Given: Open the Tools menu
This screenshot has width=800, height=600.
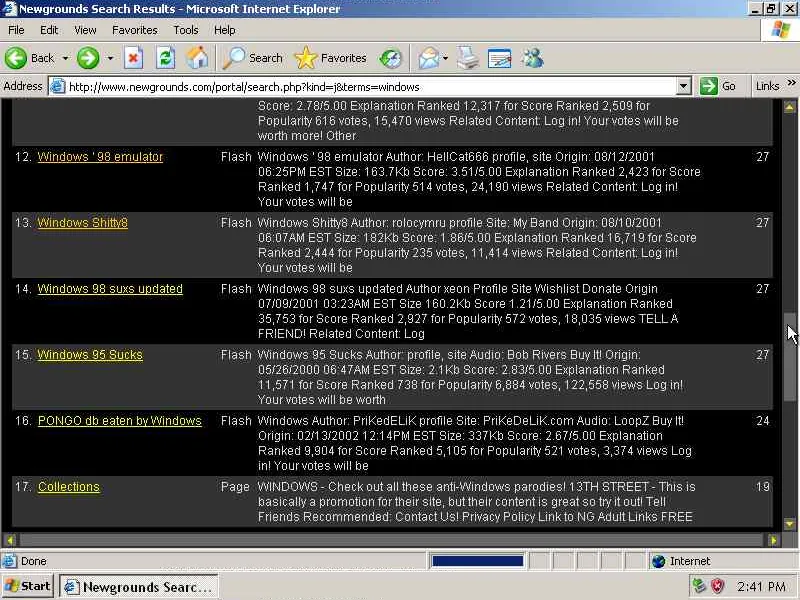Looking at the screenshot, I should pyautogui.click(x=186, y=30).
